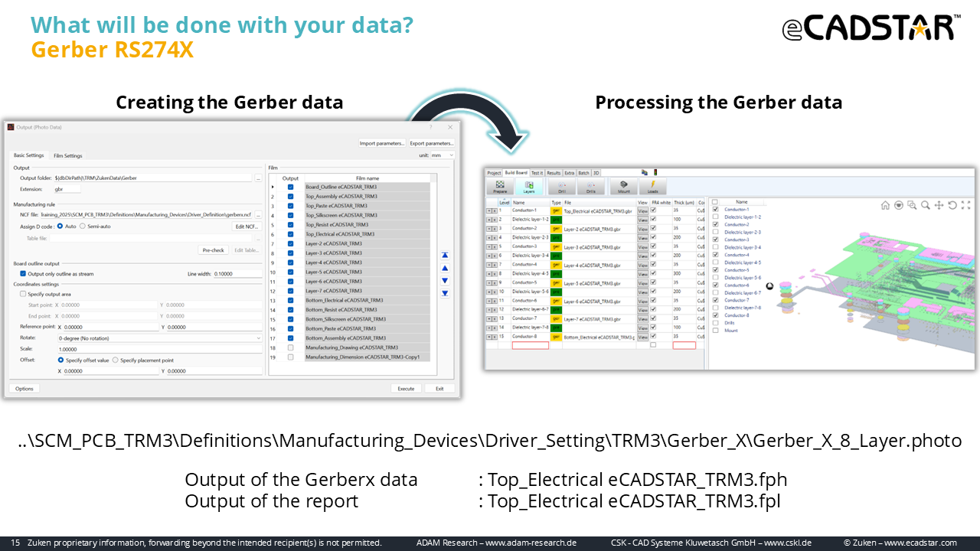This screenshot has width=980, height=551.
Task: Toggle output checkbox for Board_Outline eCADSTAR_TRM3
Action: [x=290, y=187]
